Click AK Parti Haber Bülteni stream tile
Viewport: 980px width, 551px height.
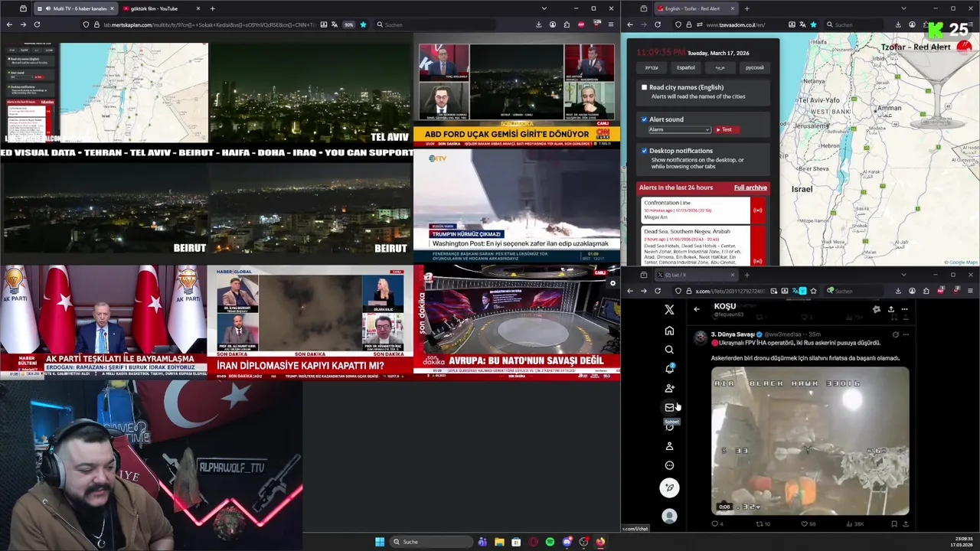[103, 322]
